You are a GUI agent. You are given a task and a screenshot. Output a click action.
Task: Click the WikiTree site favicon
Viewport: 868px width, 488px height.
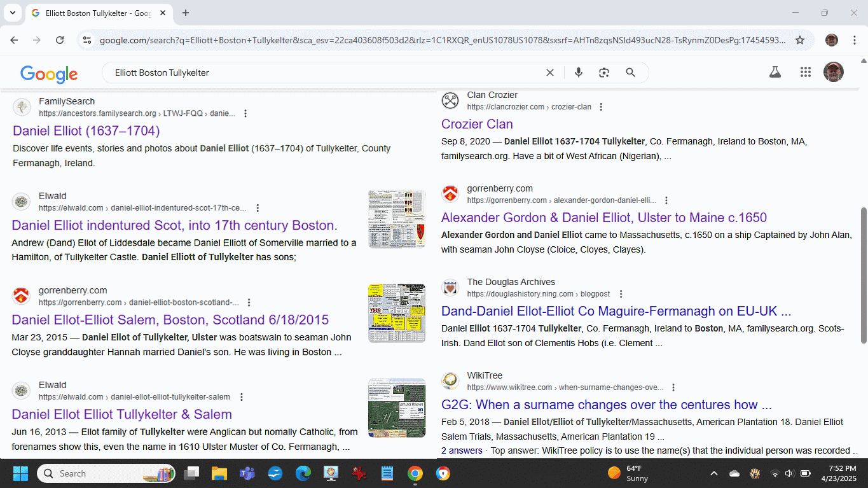point(450,381)
